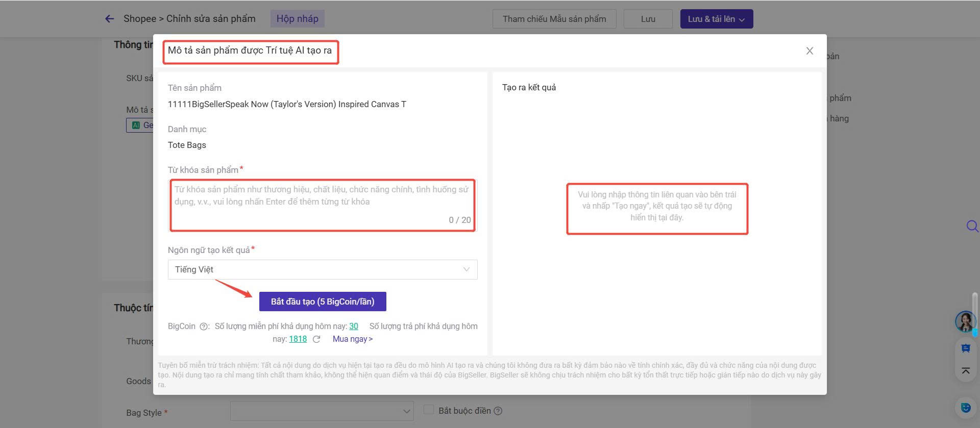Expand the Tiếng Việt language dropdown

[322, 269]
